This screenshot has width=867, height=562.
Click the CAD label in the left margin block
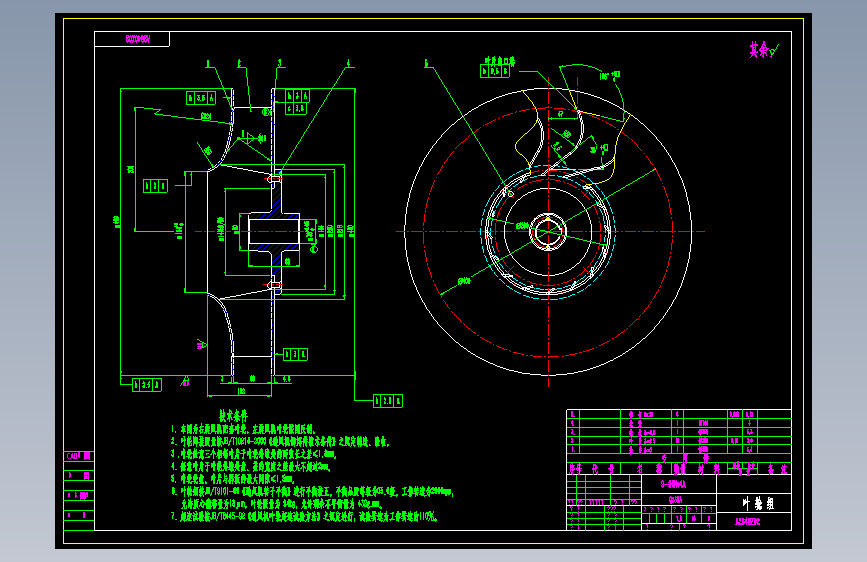coord(79,456)
